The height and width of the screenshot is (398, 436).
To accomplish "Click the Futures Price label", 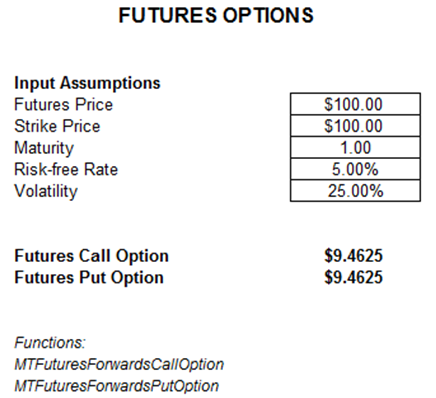I will tap(63, 105).
